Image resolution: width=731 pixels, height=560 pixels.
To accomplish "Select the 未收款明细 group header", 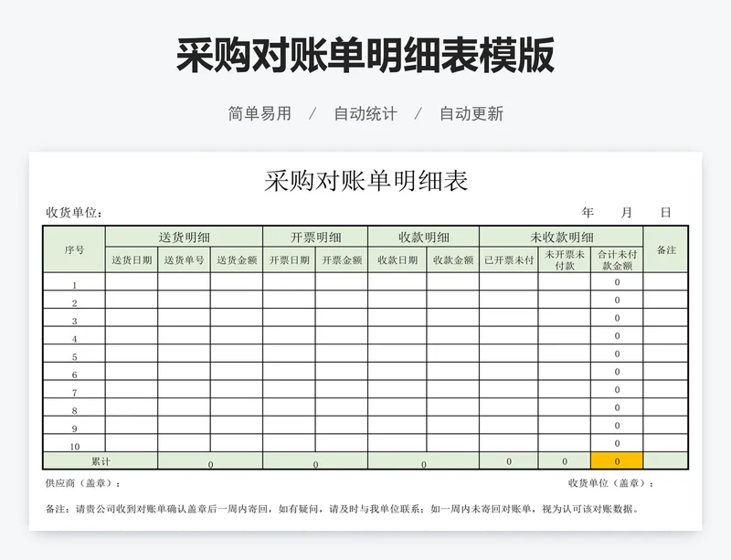I will pyautogui.click(x=561, y=237).
